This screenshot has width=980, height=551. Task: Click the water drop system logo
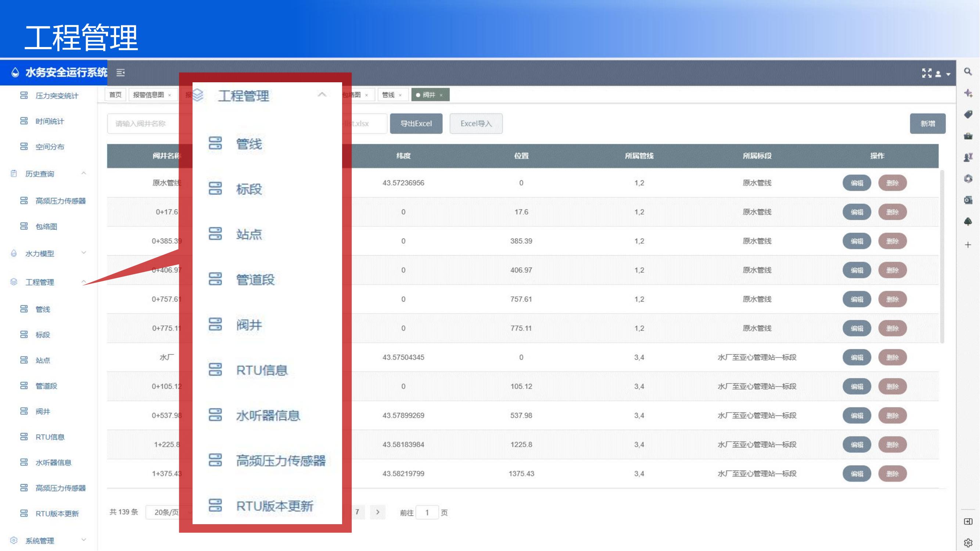pyautogui.click(x=15, y=72)
